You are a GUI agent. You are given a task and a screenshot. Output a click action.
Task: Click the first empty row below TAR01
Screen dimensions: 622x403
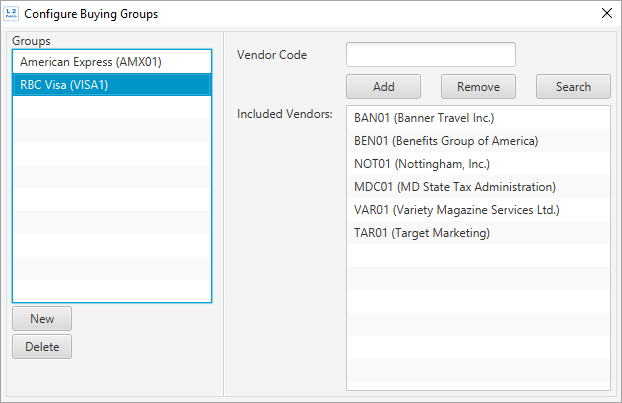[x=478, y=256]
